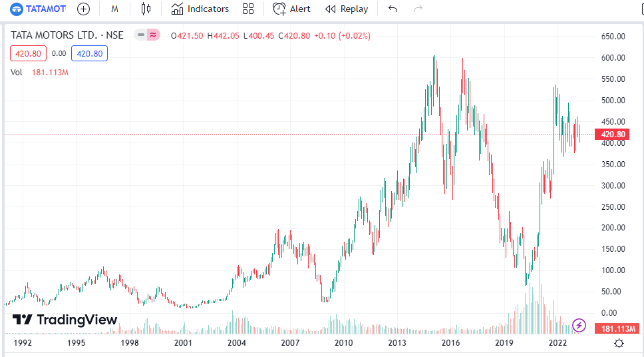Screen dimensions: 644x357
Task: Click the Tata Motors logo icon
Action: 17,9
